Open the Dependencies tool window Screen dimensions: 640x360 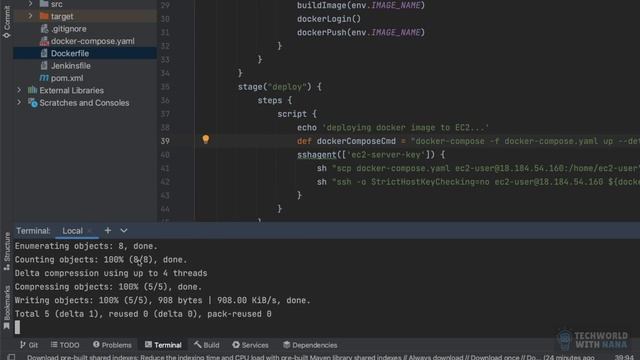coord(310,345)
